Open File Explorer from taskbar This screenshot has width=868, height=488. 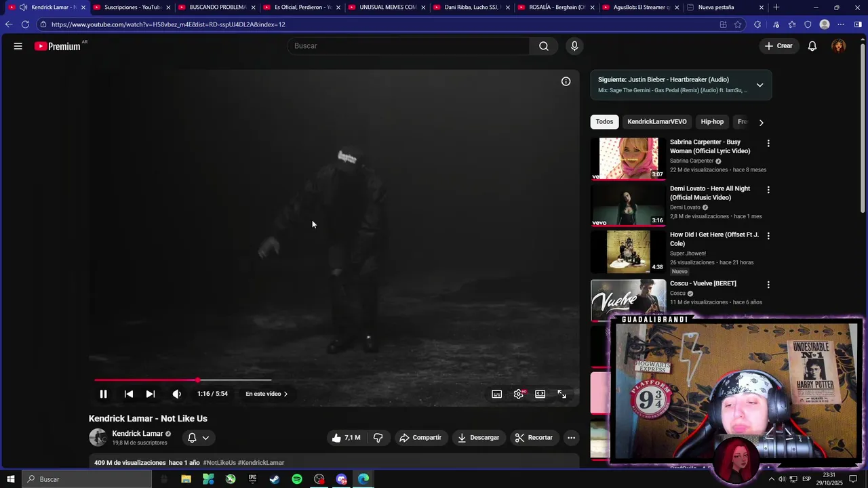(186, 479)
